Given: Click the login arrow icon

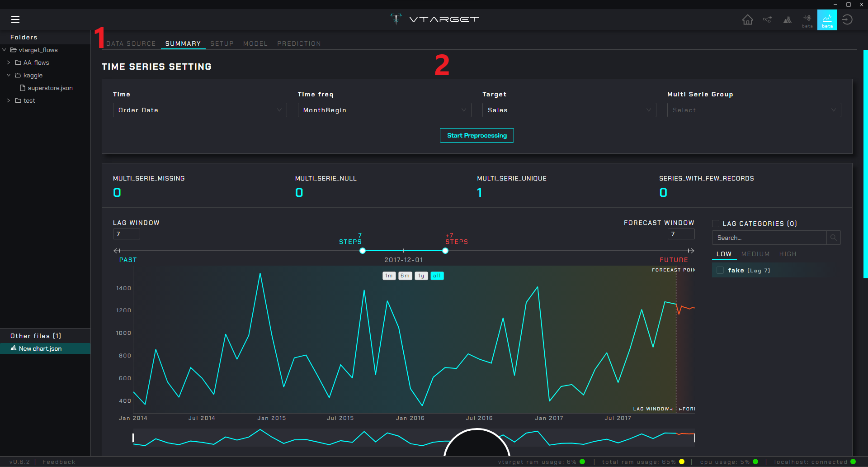Looking at the screenshot, I should pos(848,19).
